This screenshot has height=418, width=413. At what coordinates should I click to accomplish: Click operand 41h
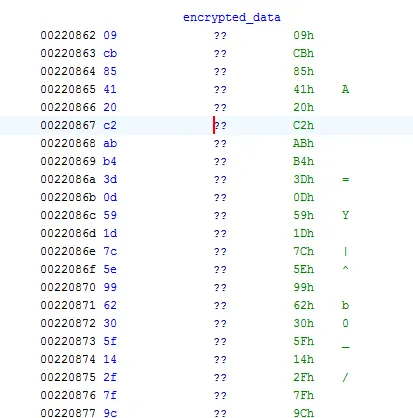(303, 89)
